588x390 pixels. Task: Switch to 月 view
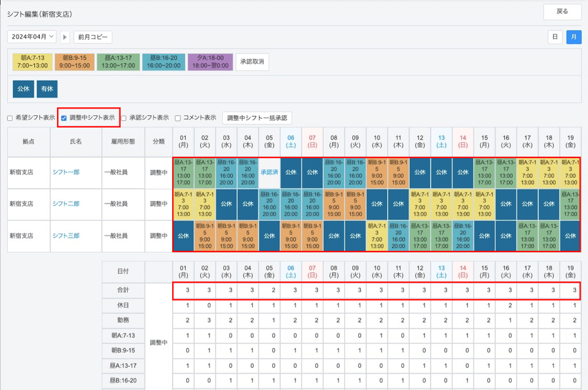coord(573,37)
